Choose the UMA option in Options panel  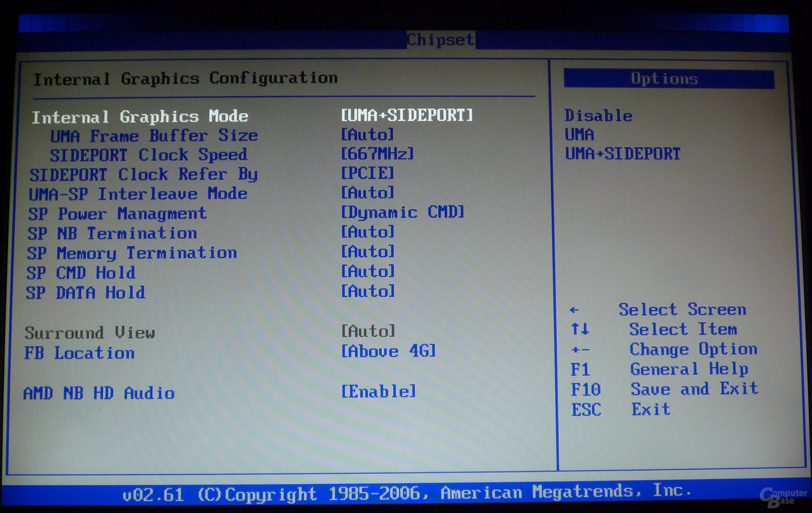coord(579,135)
